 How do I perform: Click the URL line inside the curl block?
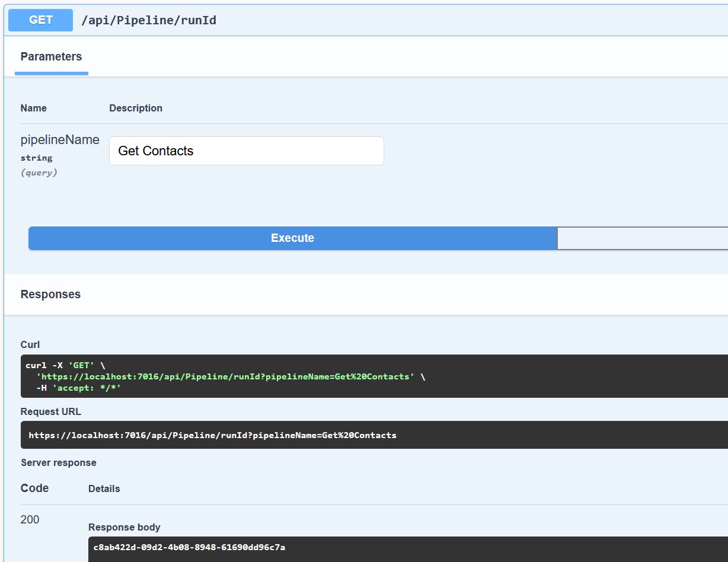[x=225, y=376]
